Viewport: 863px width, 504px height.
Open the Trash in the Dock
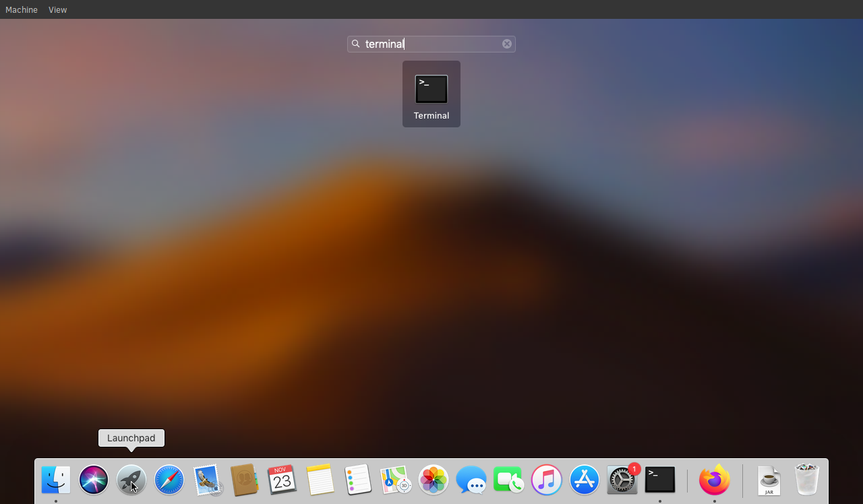pos(807,480)
